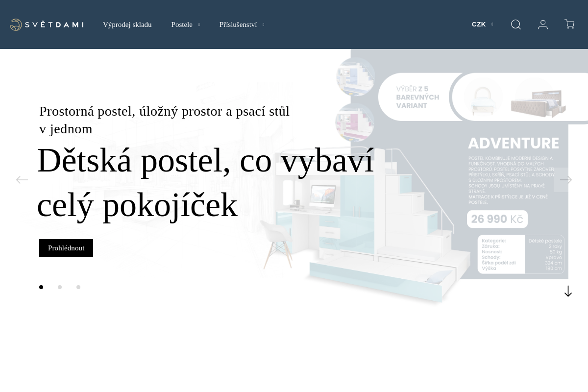Screen dimensions: 588x392
Task: Open the search icon in header
Action: point(516,24)
